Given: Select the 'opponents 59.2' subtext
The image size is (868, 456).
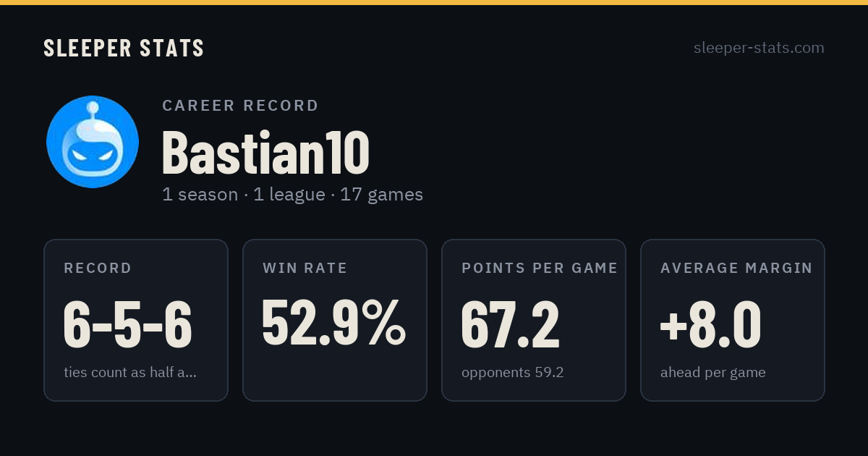Looking at the screenshot, I should pyautogui.click(x=513, y=373).
